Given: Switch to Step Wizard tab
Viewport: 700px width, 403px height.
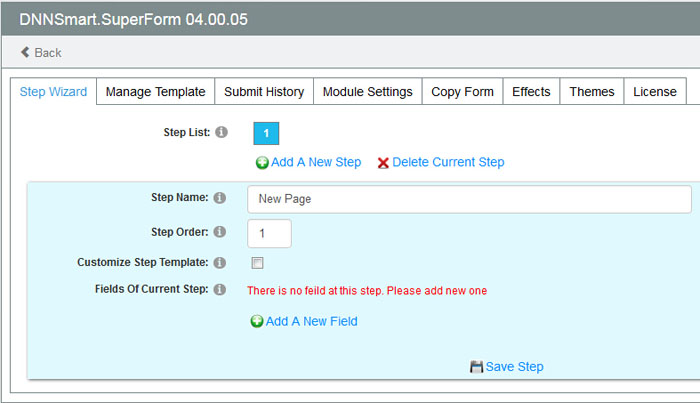Looking at the screenshot, I should (53, 91).
